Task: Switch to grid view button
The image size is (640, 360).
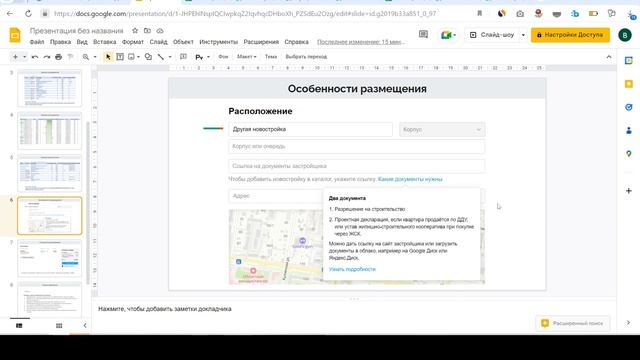Action: [x=59, y=326]
